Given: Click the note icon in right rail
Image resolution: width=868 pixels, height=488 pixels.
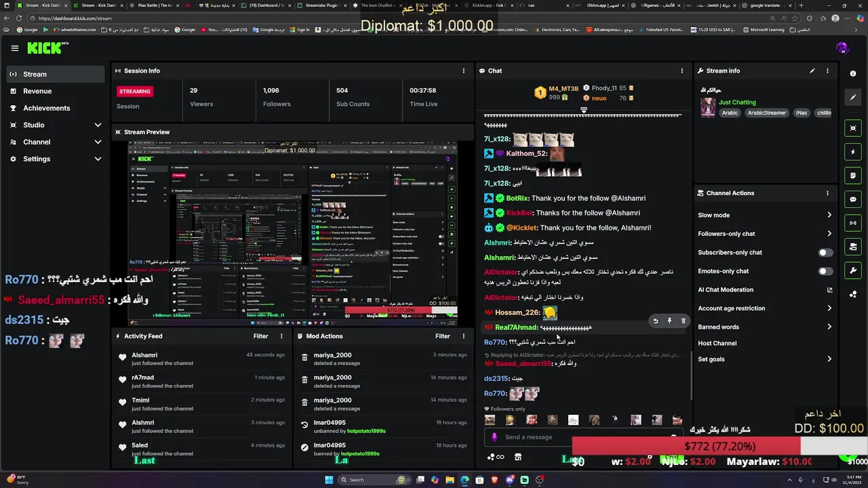Looking at the screenshot, I should [x=853, y=176].
